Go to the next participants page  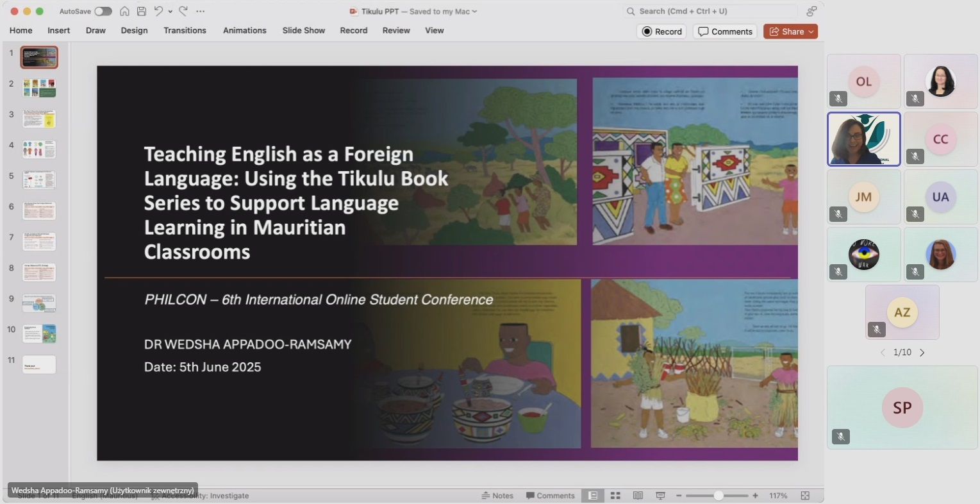(922, 353)
